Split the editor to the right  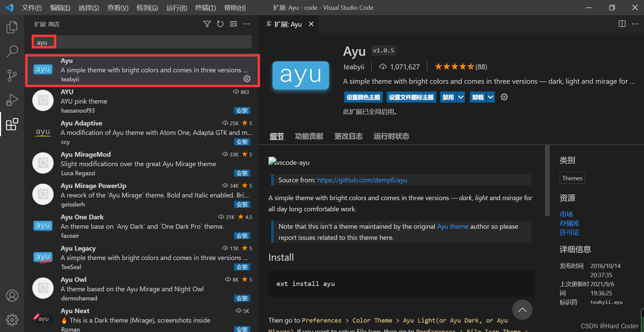click(622, 24)
